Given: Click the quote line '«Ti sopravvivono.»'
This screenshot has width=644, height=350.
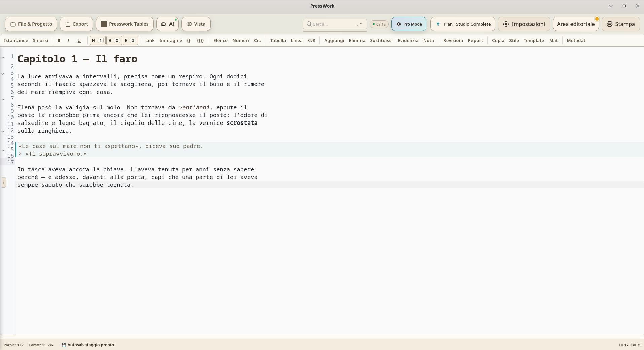Looking at the screenshot, I should point(56,154).
